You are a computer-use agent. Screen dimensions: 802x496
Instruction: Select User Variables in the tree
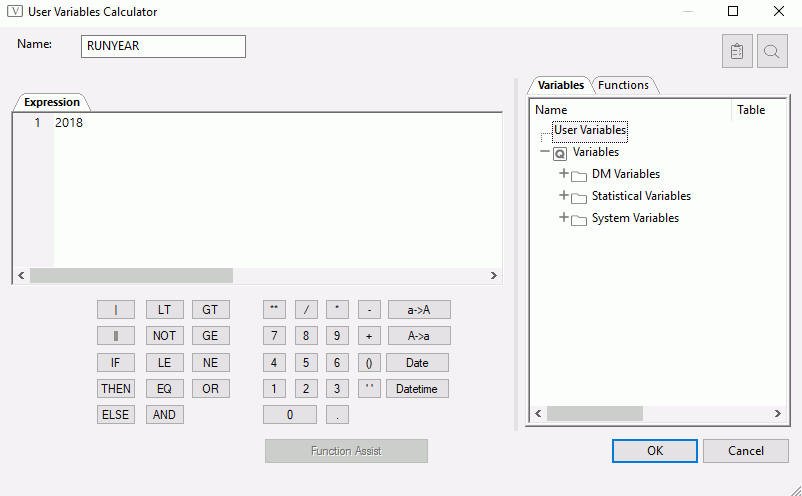tap(590, 130)
